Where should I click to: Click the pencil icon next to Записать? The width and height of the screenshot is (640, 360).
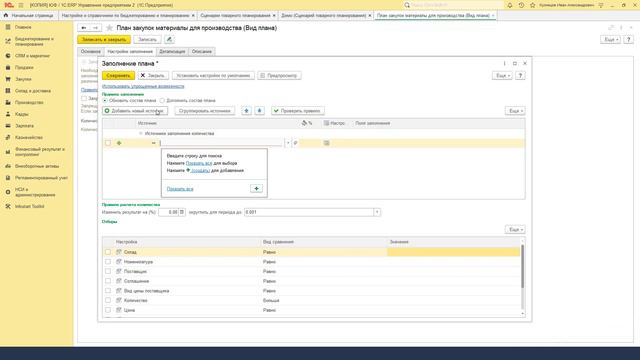coord(169,40)
